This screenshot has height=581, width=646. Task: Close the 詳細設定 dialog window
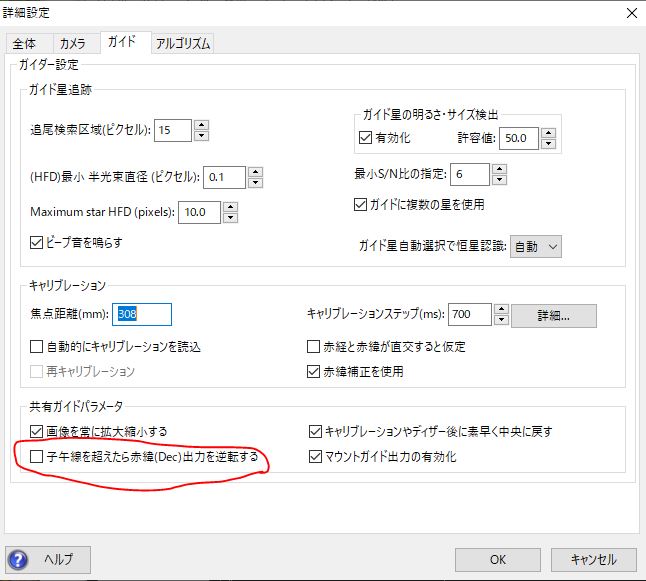[630, 13]
